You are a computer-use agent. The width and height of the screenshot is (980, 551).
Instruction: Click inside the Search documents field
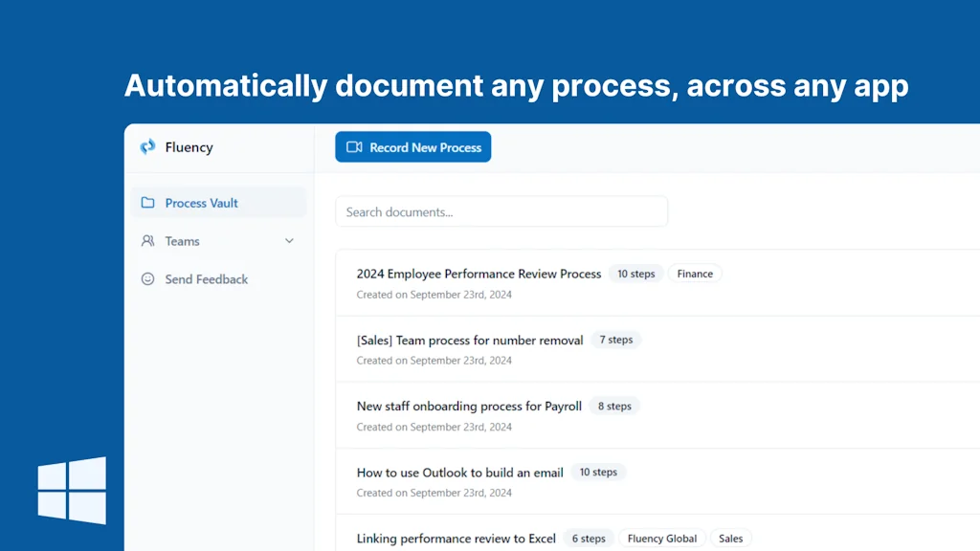501,210
